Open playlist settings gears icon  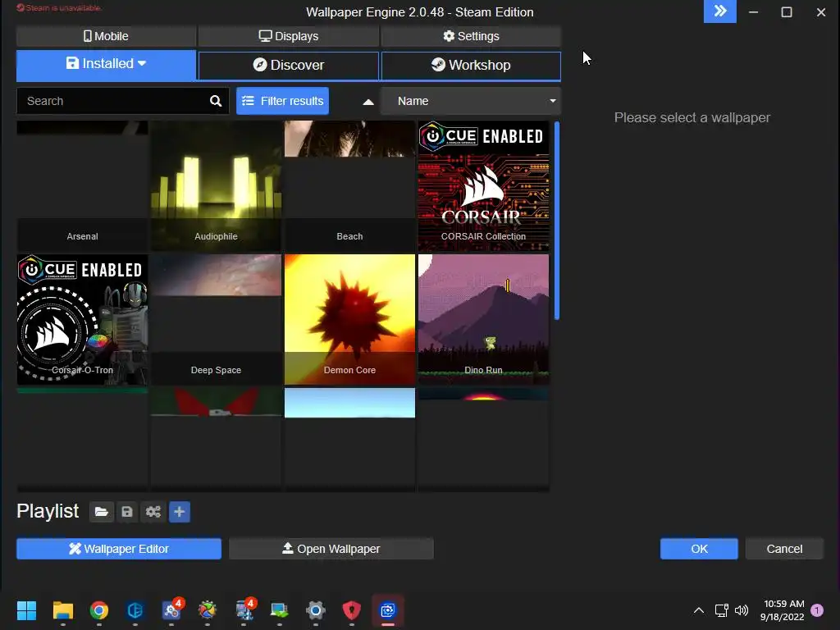coord(153,512)
